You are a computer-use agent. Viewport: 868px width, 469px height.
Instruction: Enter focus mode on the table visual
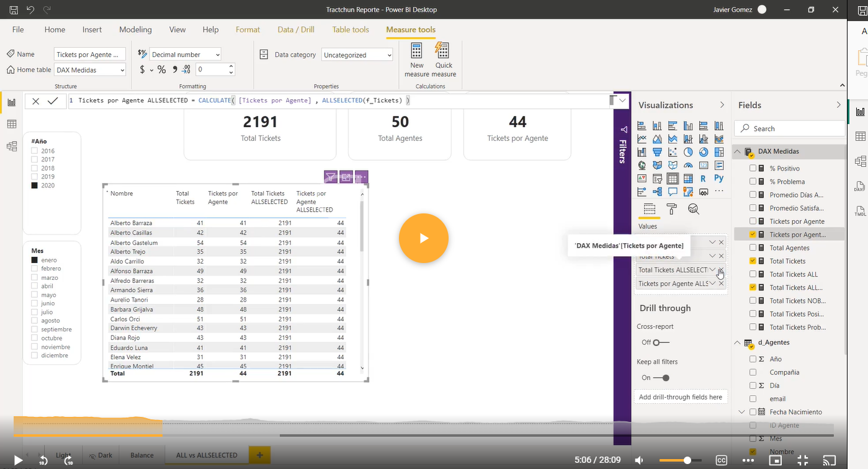[346, 177]
